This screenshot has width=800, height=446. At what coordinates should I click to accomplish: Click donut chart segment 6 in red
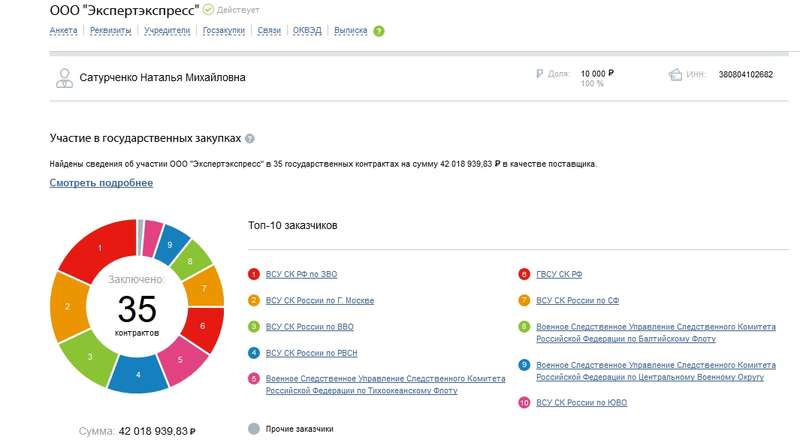coord(203,326)
